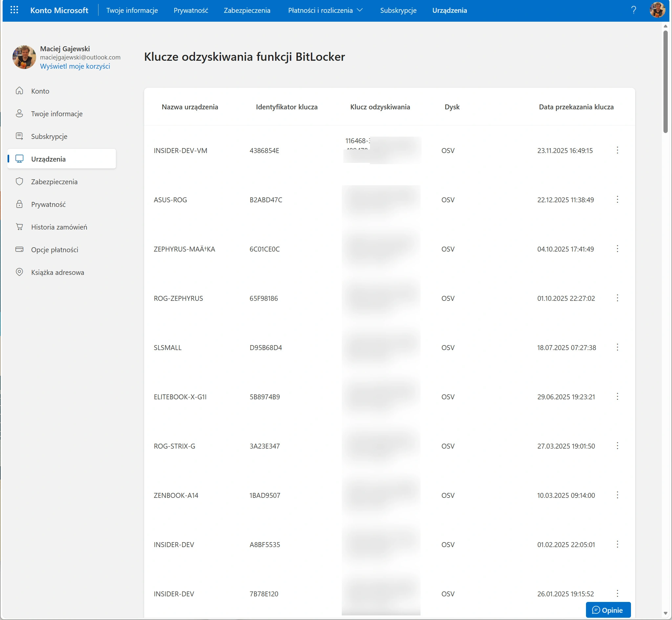
Task: Click the Opinie feedback button
Action: coord(608,610)
